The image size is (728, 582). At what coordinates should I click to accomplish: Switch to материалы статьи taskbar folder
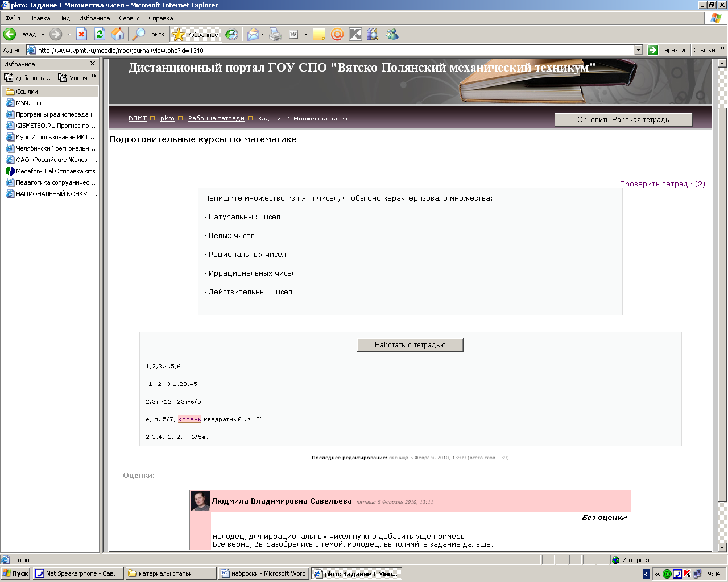171,573
